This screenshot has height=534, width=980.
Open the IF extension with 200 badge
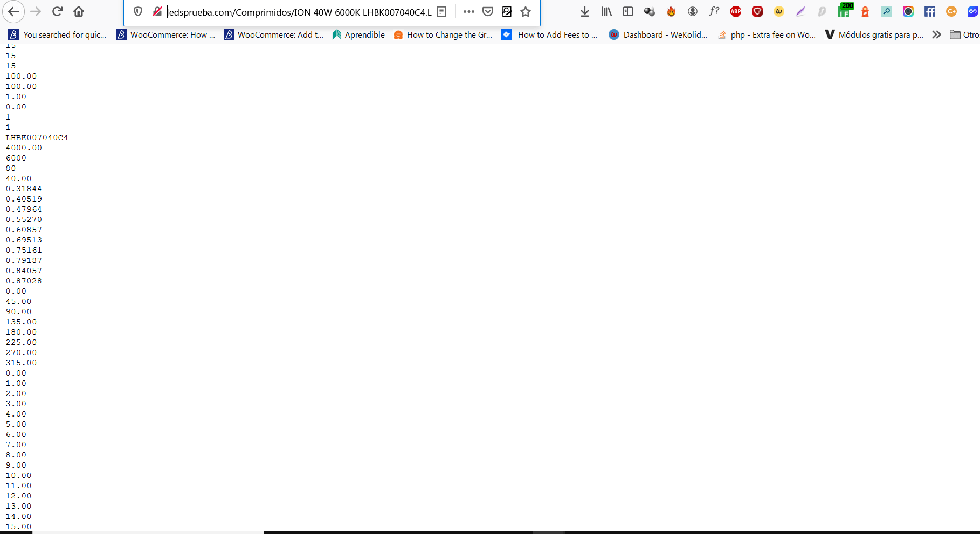pos(845,10)
